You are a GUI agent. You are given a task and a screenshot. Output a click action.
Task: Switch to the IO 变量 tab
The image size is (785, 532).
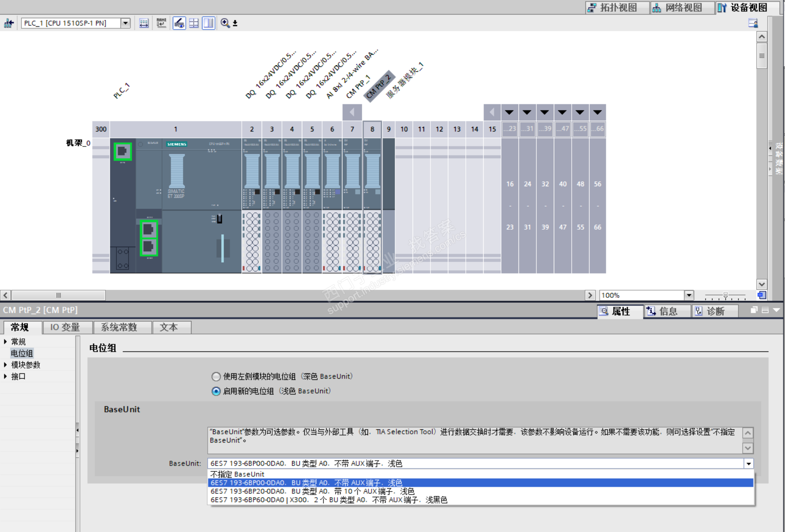(x=65, y=327)
